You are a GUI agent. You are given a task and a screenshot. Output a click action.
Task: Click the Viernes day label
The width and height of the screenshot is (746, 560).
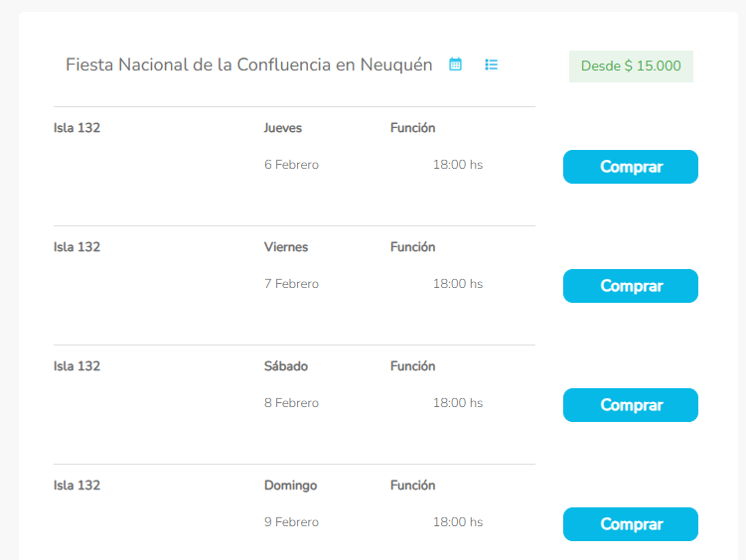286,247
